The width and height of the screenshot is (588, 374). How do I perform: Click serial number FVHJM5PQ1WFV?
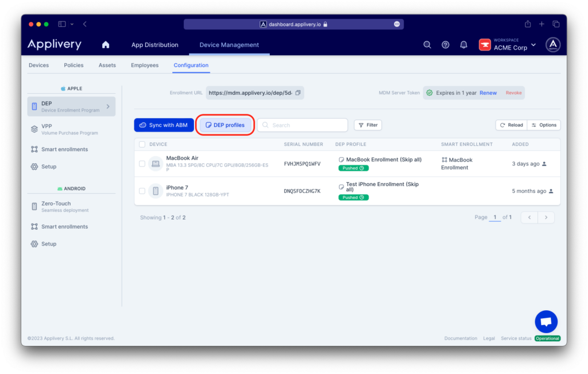pos(302,164)
